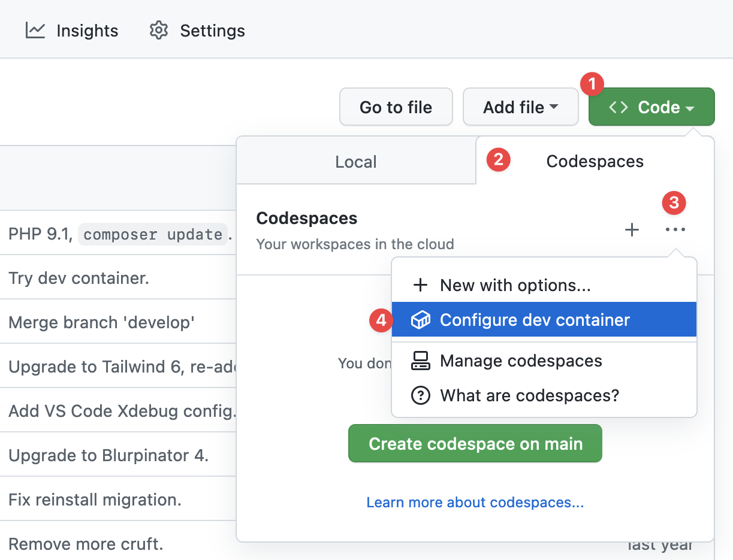Click Create codespace on main button
Image resolution: width=733 pixels, height=560 pixels.
475,444
